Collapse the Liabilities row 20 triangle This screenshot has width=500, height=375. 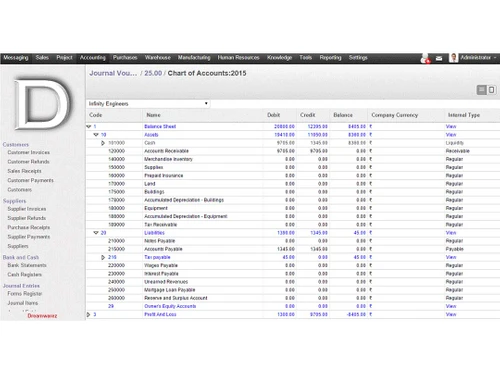[96, 233]
